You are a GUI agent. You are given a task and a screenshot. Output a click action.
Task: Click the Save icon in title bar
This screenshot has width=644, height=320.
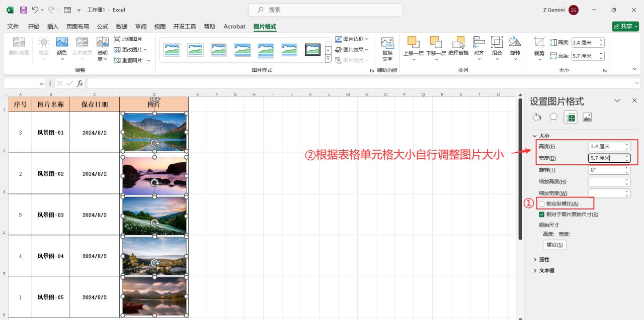pos(23,10)
